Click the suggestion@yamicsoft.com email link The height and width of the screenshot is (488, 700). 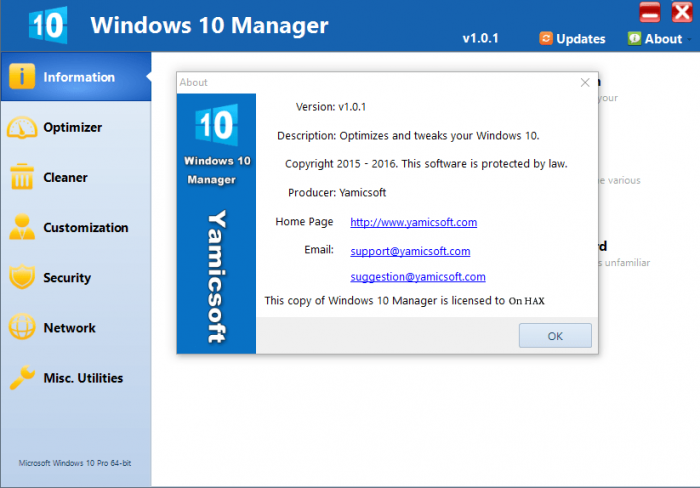[418, 277]
